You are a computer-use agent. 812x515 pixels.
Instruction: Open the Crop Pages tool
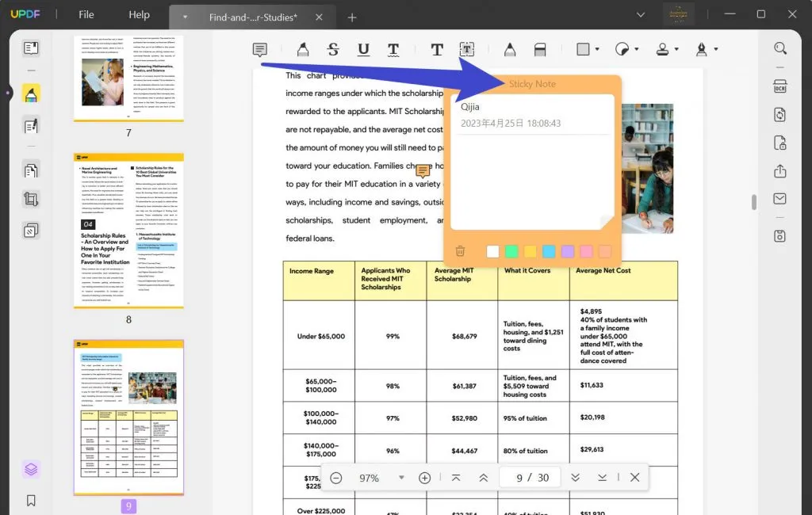(x=31, y=200)
